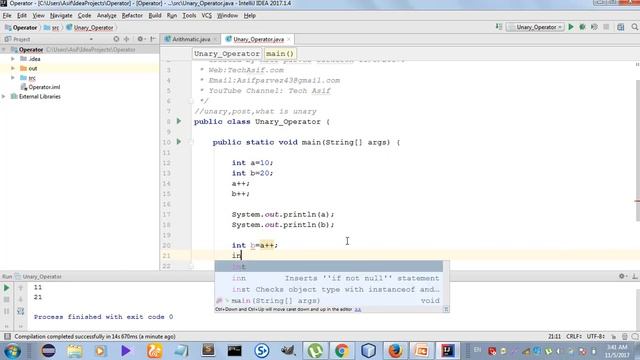Open the VCS menu

(x=207, y=16)
